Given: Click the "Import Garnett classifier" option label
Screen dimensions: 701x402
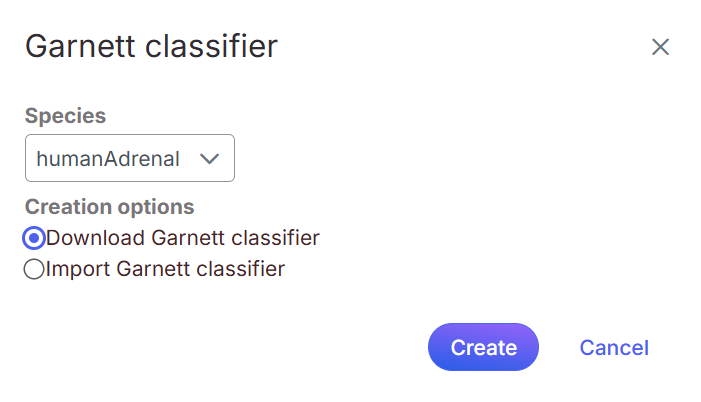Looking at the screenshot, I should 165,269.
